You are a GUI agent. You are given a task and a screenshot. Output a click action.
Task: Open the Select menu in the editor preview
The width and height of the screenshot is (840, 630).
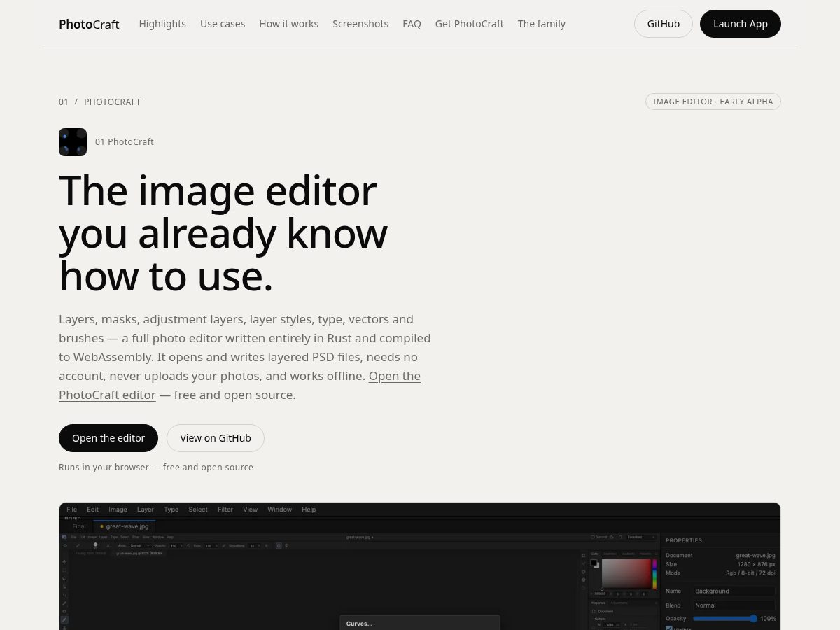(x=198, y=510)
